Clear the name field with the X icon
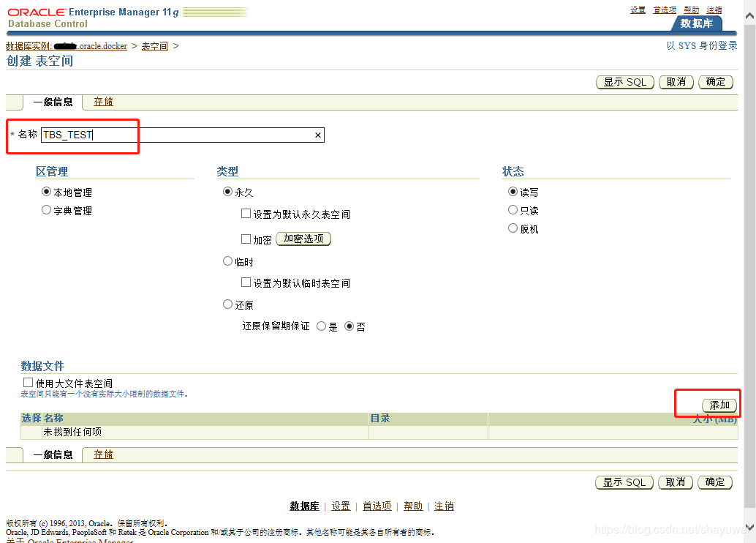The image size is (756, 543). [x=318, y=135]
